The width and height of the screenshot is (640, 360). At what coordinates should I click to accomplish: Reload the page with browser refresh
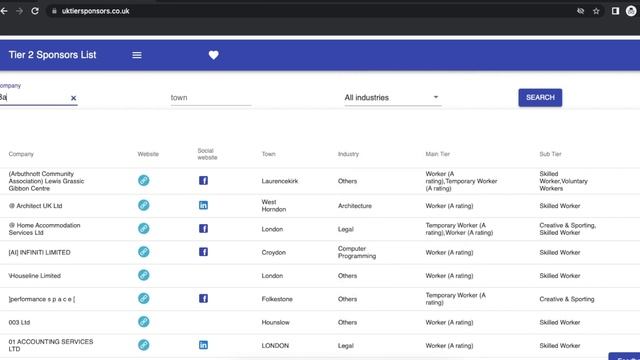35,11
